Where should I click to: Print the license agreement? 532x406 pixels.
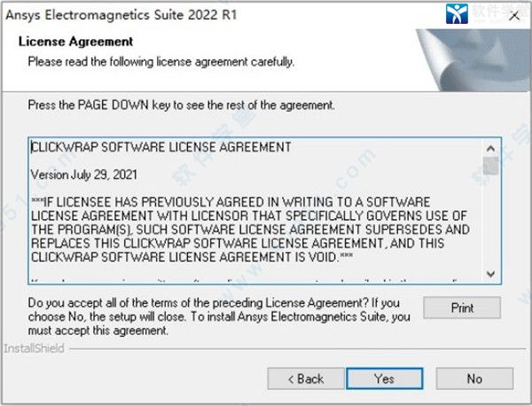462,308
